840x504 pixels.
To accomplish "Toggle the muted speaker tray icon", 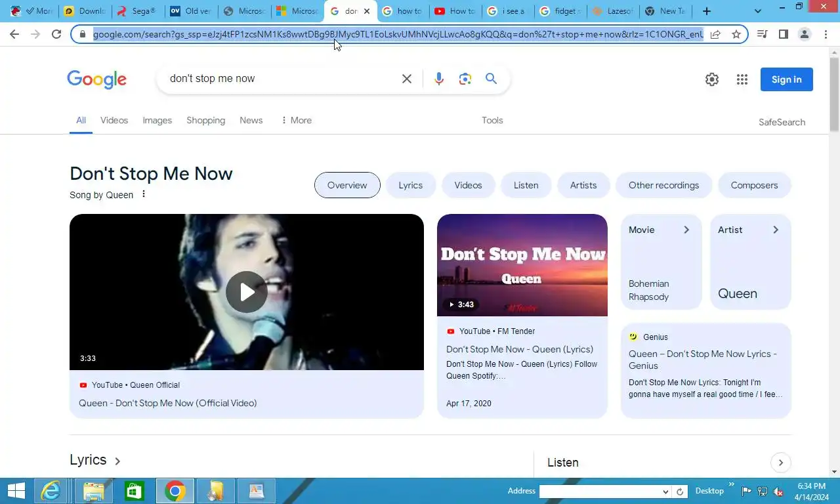I will pyautogui.click(x=778, y=492).
